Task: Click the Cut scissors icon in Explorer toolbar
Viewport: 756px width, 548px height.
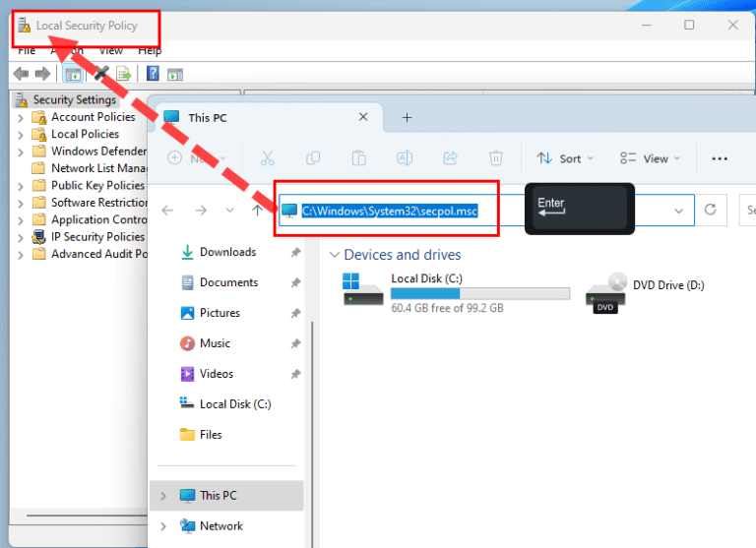Action: (x=267, y=158)
